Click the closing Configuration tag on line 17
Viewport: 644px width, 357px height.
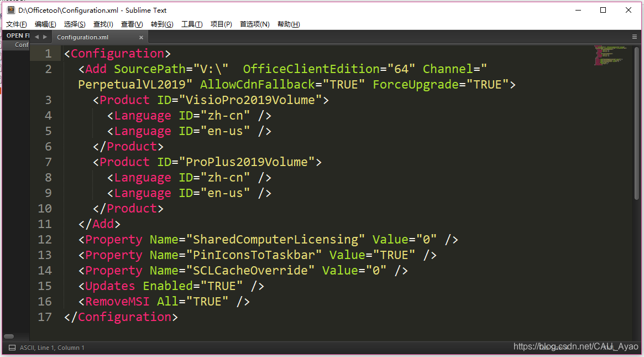(121, 317)
